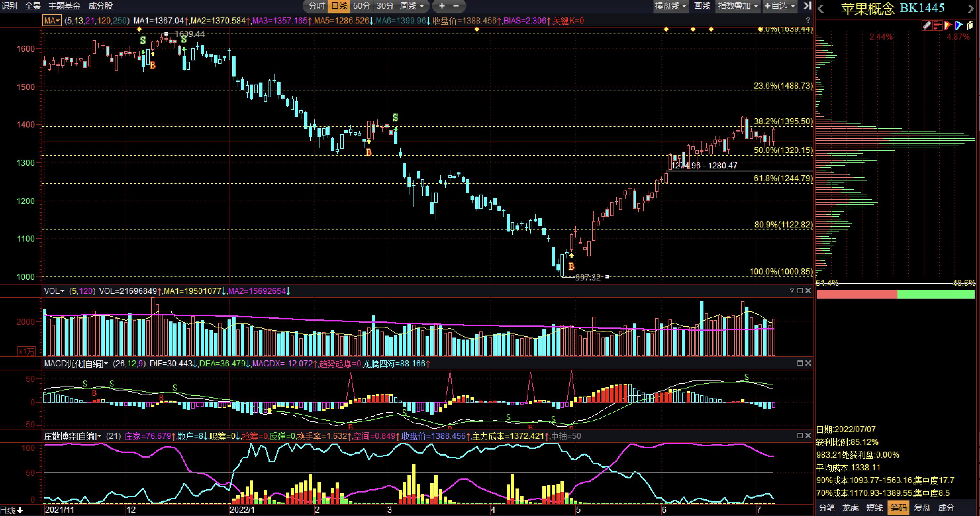980x516 pixels.
Task: Zoom out chart with minus button
Action: [x=456, y=6]
